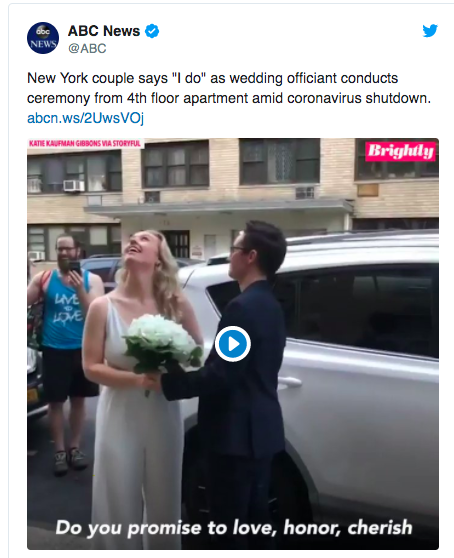Click the Twitter bird logo
This screenshot has height=558, width=454.
[430, 31]
